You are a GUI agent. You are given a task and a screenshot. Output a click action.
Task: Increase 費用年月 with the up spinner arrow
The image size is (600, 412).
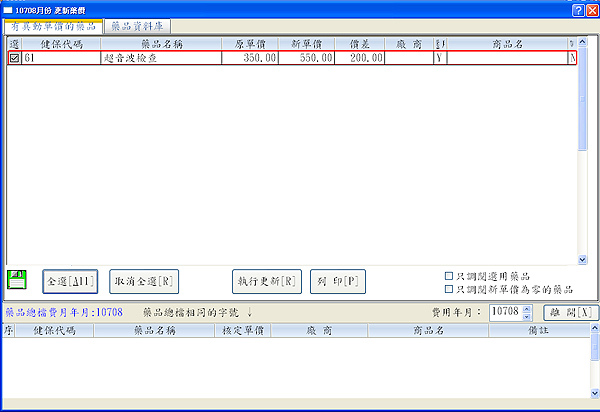point(528,307)
